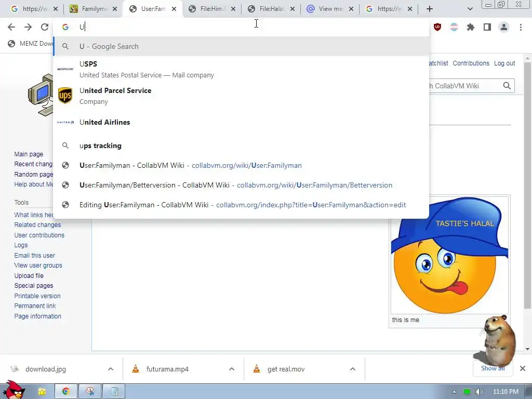Open the Editing User:Familyman suggestion
Screen dimensions: 532x399
tap(241, 205)
